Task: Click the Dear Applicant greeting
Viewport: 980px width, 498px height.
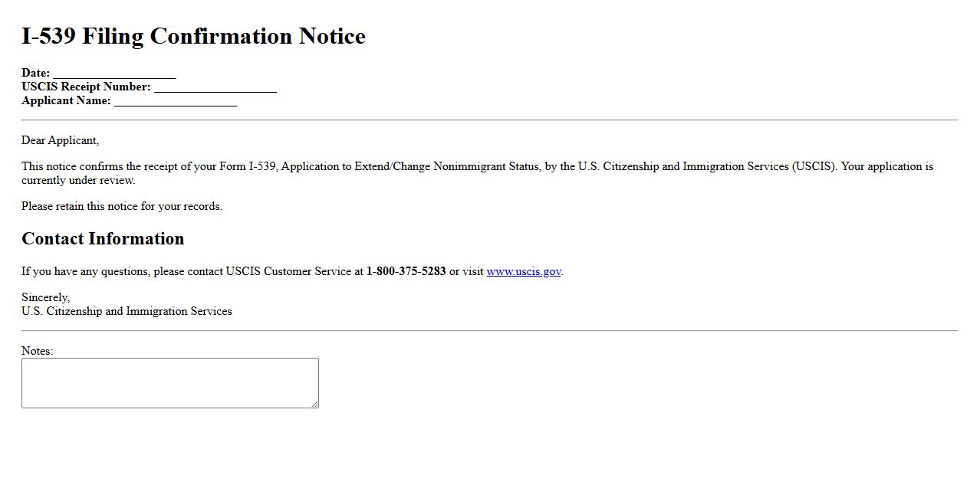Action: (x=60, y=140)
